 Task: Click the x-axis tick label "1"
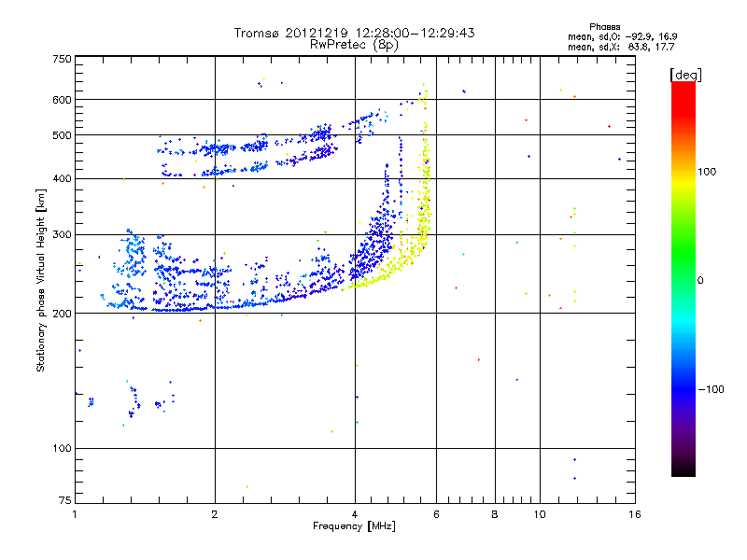point(75,514)
